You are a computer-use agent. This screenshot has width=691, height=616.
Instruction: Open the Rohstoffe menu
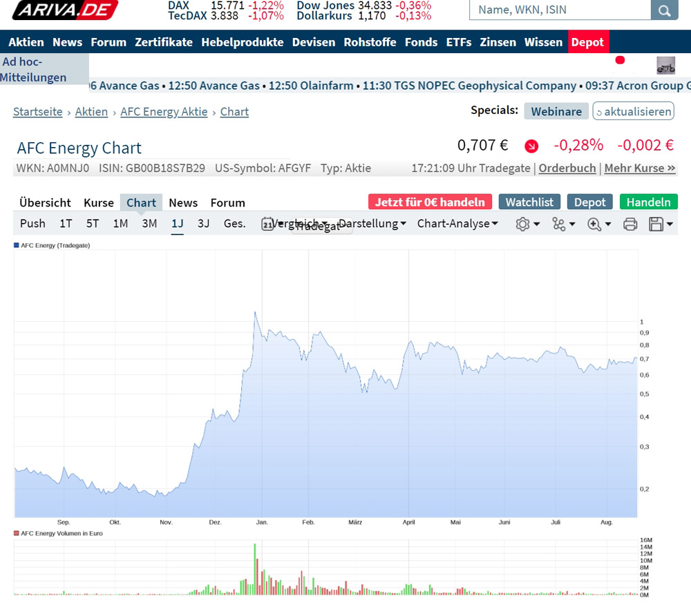(370, 42)
